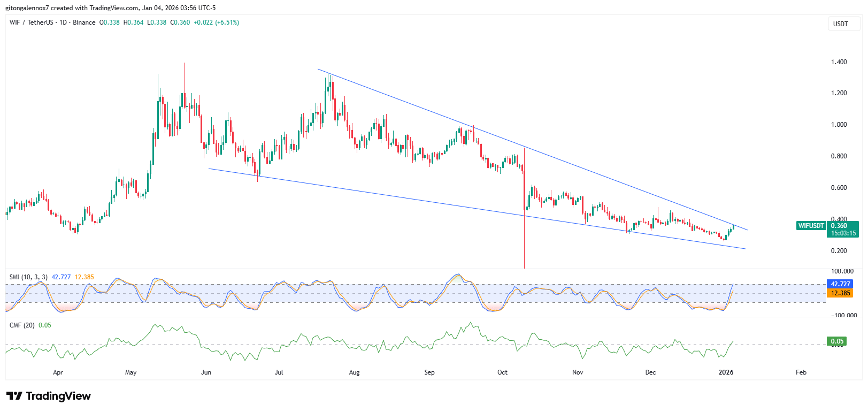The image size is (868, 412).
Task: Click the TradingView logo
Action: click(49, 396)
